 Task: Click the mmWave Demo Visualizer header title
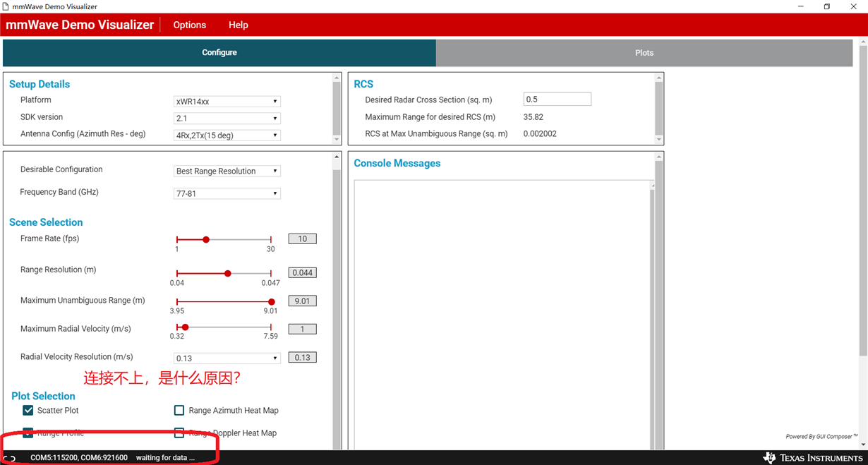coord(80,25)
